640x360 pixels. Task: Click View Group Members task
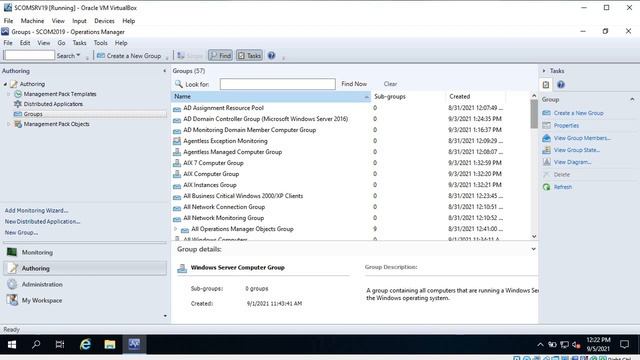coord(582,138)
